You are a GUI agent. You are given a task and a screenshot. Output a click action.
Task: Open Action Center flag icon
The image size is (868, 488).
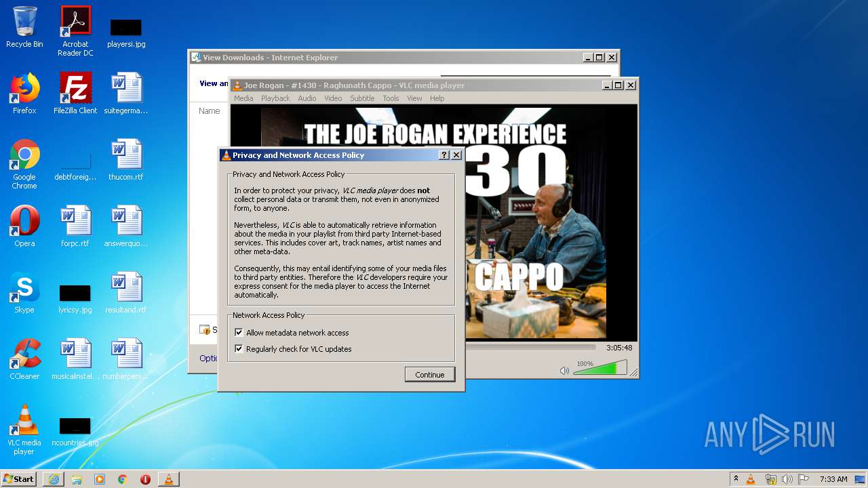(804, 479)
